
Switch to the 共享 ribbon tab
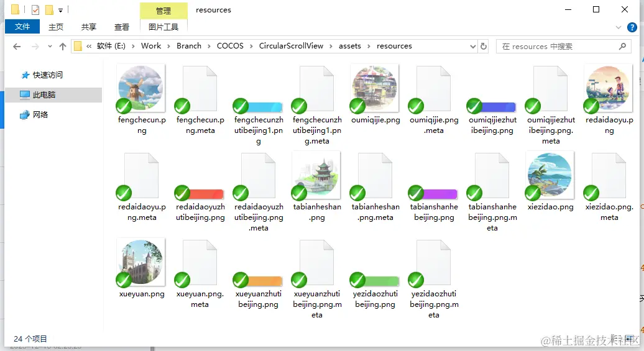tap(89, 27)
